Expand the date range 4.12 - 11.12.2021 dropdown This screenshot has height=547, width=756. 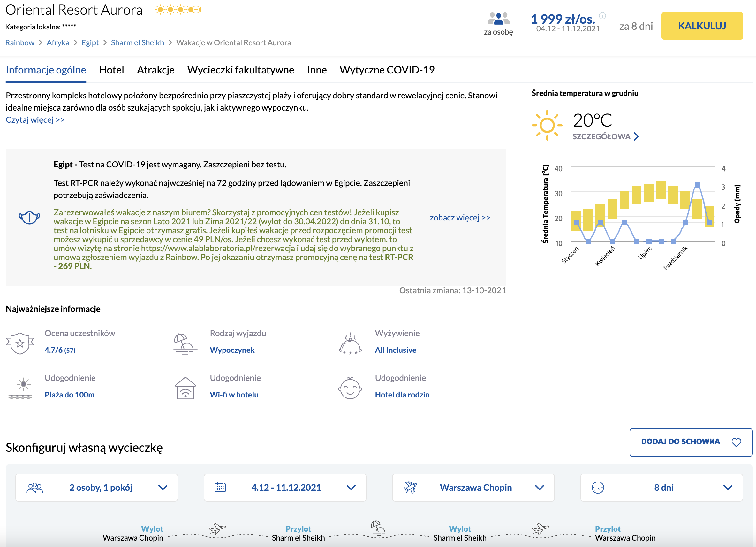[285, 487]
